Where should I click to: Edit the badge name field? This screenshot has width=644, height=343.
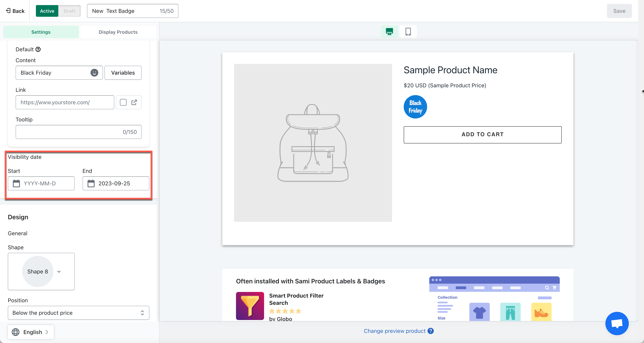132,11
